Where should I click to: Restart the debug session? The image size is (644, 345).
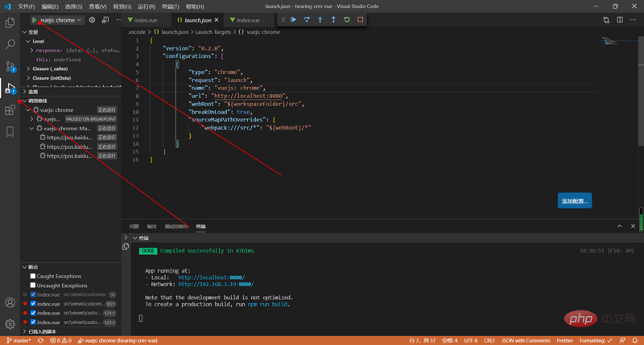coord(347,19)
